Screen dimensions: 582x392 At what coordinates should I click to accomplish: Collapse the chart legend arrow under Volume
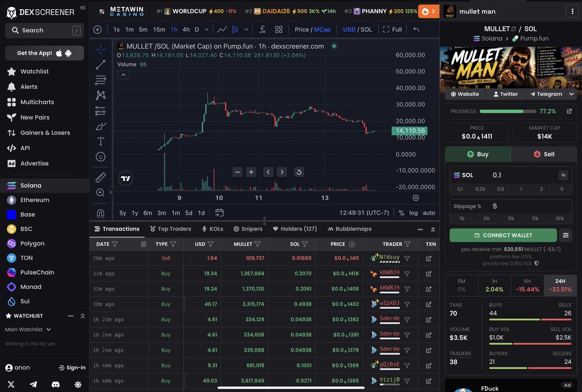(123, 75)
